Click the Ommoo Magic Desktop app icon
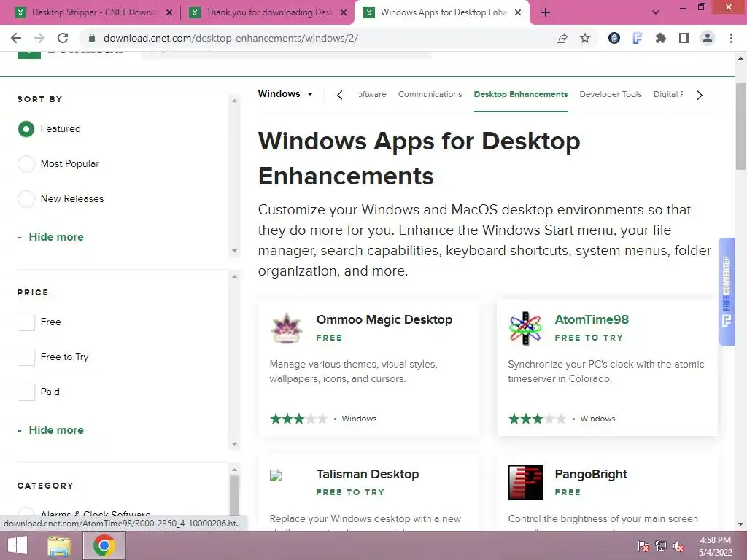Screen dimensions: 747x560 click(286, 328)
